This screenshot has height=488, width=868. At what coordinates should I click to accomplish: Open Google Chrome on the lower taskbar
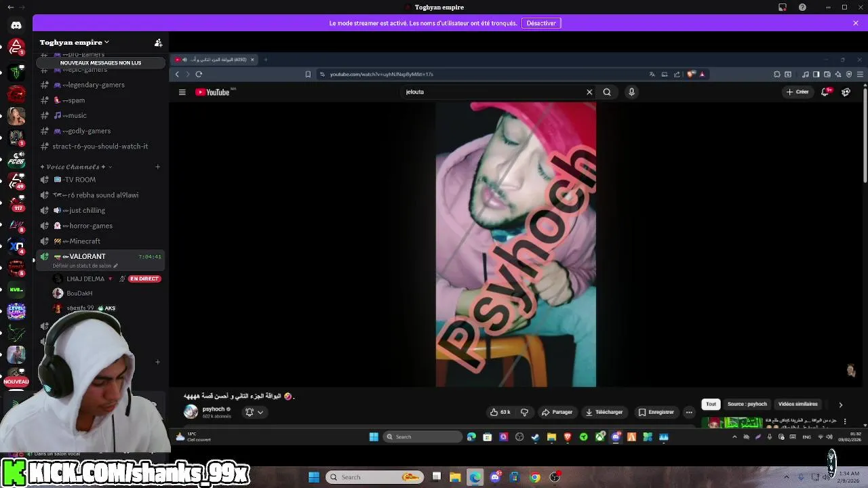535,477
